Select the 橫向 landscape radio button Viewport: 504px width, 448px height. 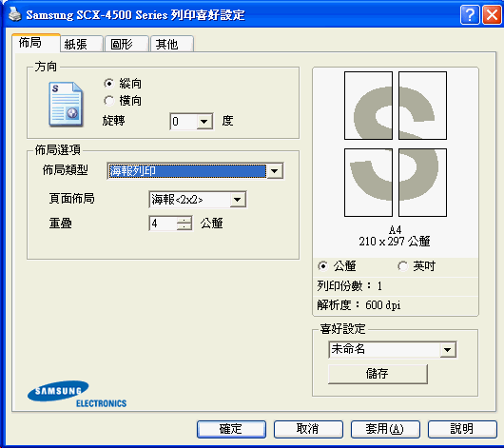pyautogui.click(x=109, y=101)
